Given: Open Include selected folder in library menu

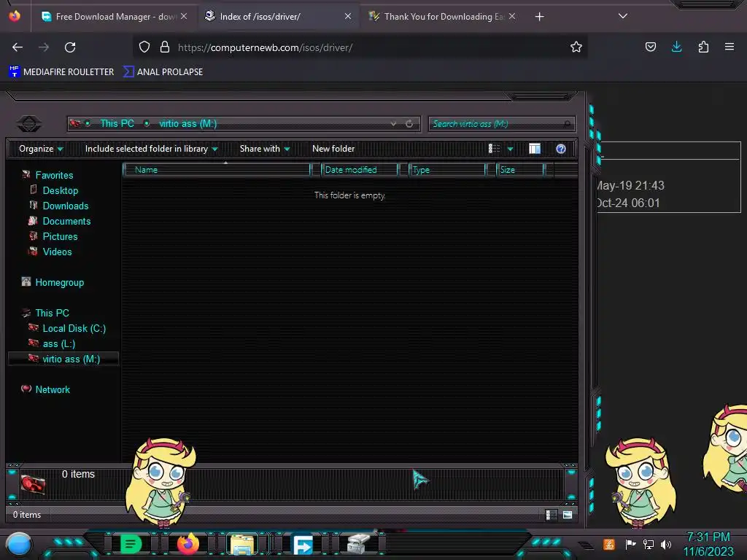Looking at the screenshot, I should [152, 149].
